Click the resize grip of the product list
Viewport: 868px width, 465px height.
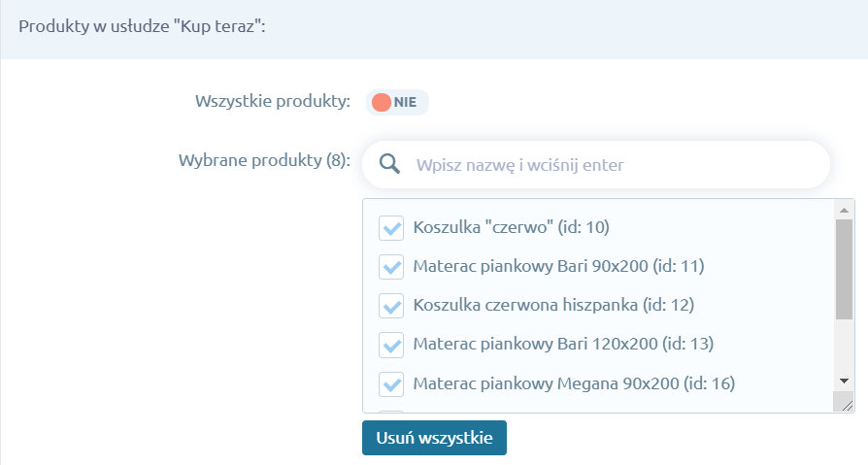point(846,405)
